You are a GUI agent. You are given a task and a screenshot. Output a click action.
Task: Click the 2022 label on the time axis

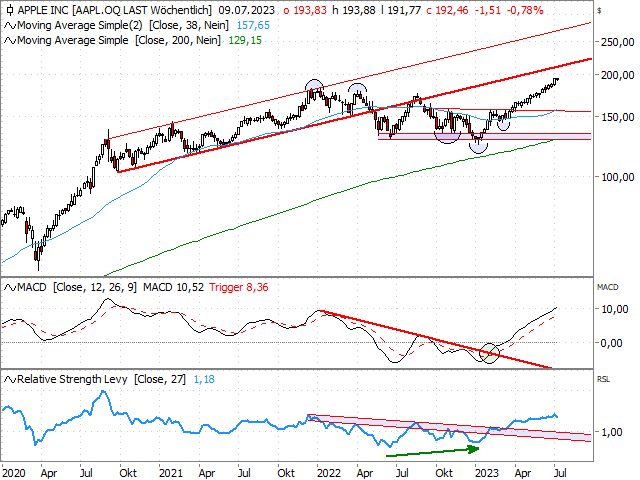pos(329,473)
